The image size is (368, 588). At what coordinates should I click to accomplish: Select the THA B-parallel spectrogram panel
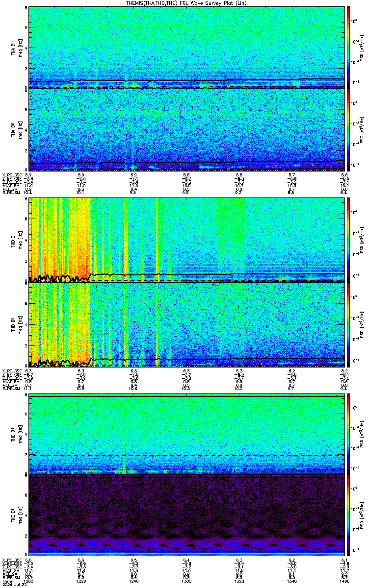[186, 130]
